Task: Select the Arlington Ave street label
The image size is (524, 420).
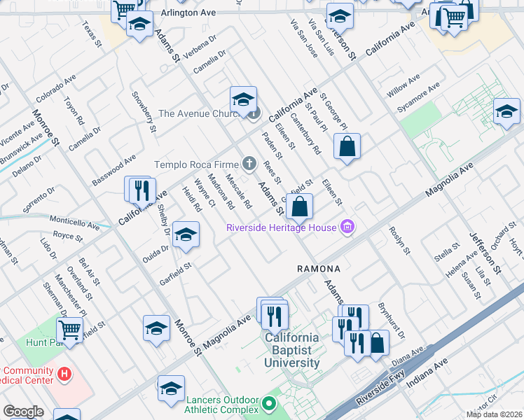Action: pyautogui.click(x=188, y=13)
